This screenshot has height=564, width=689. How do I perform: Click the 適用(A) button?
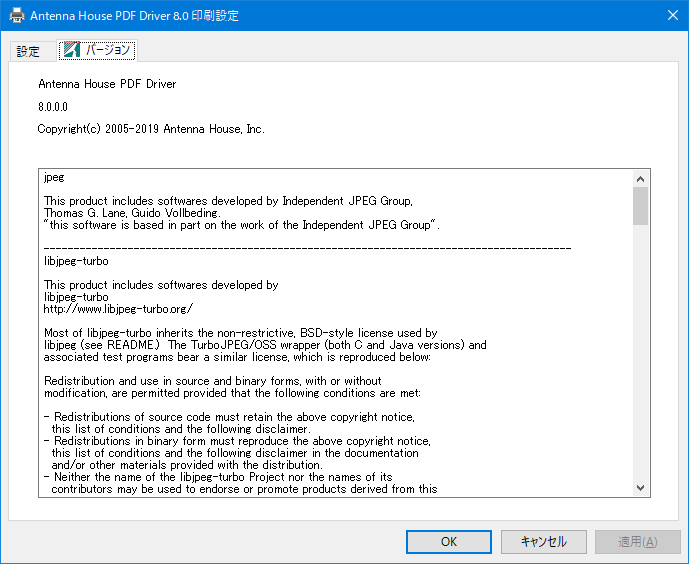click(637, 541)
